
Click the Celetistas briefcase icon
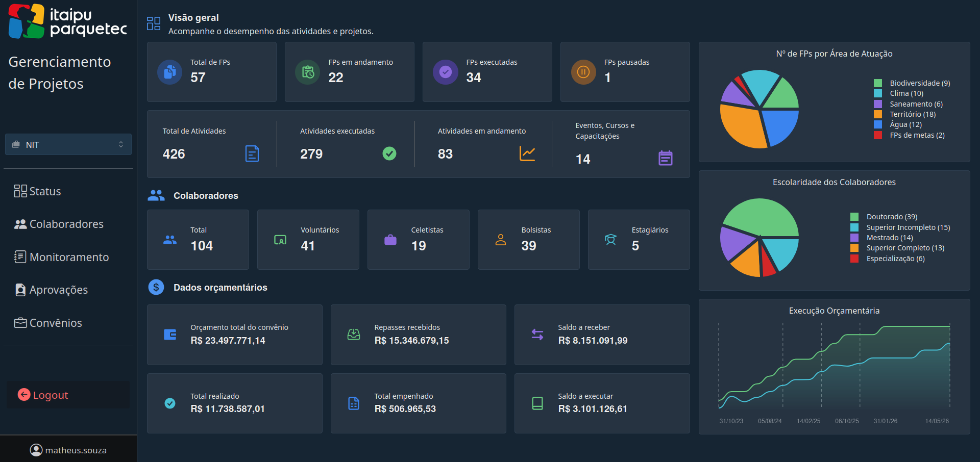pyautogui.click(x=390, y=240)
